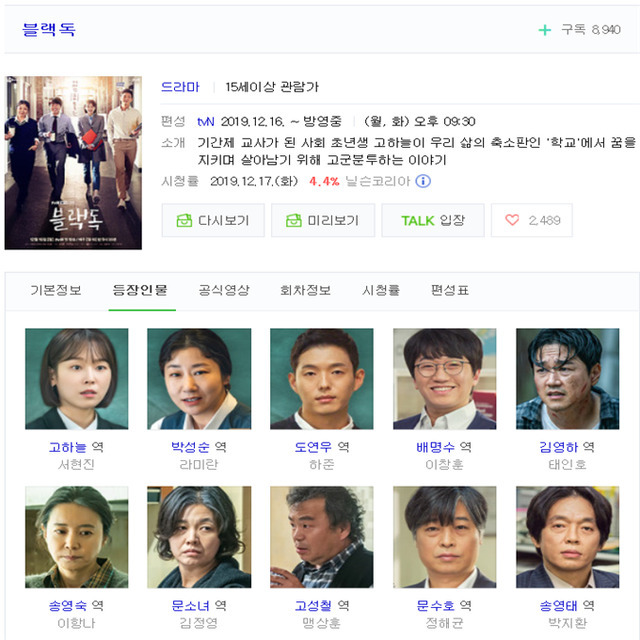640x640 pixels.
Task: Click the 김영하 character name link
Action: point(558,447)
